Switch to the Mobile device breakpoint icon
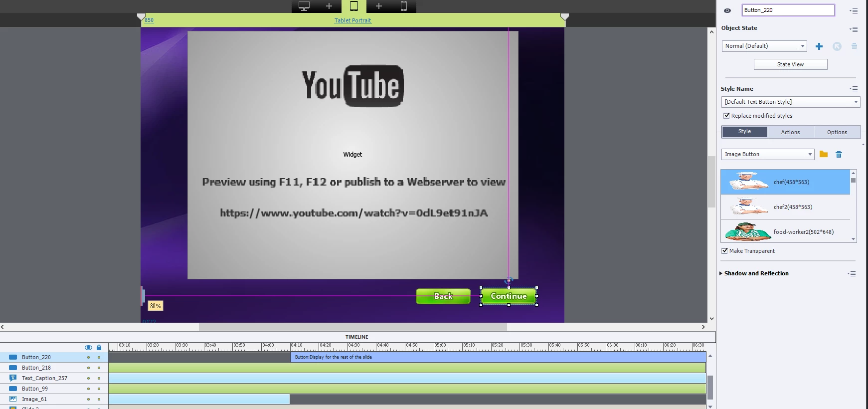The width and height of the screenshot is (868, 409). (404, 6)
